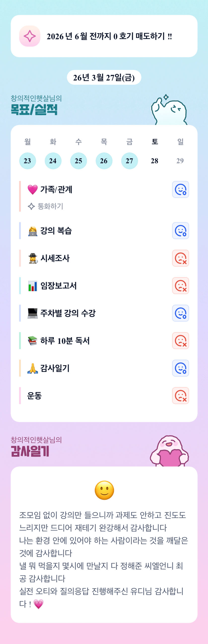Click the 감사일기 smiley status icon
208x644 pixels.
coord(180,368)
